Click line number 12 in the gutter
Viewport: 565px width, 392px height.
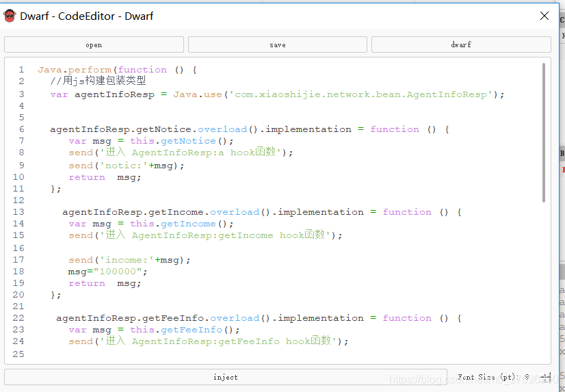[x=18, y=200]
